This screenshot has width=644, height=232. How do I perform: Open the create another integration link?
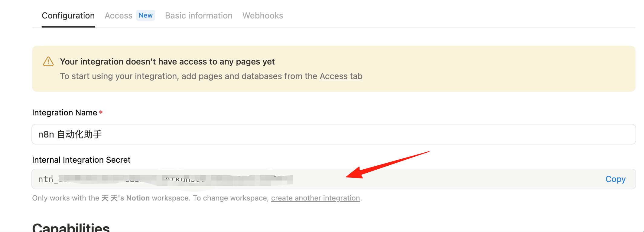pos(315,198)
